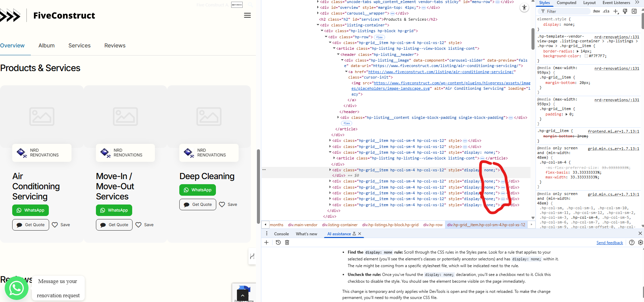
Task: Click the Save heart under Deep Cleaning
Action: coord(222,204)
